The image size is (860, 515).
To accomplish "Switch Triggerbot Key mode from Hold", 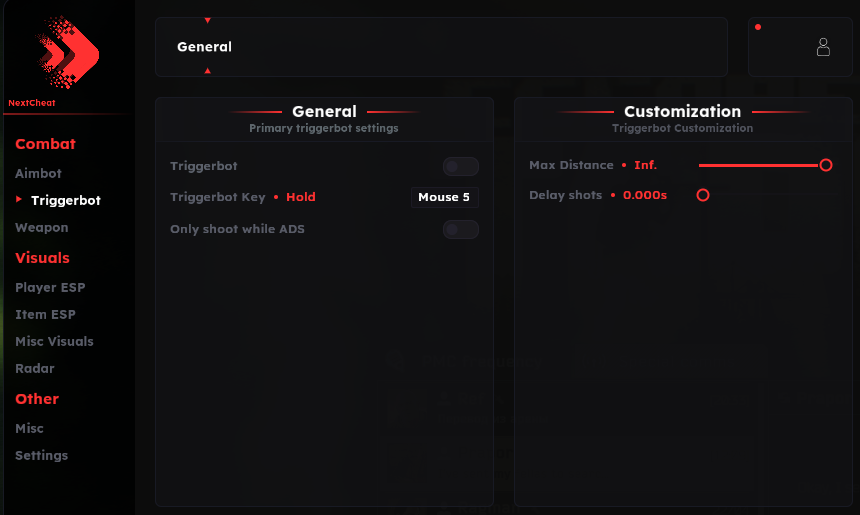I will coord(300,197).
